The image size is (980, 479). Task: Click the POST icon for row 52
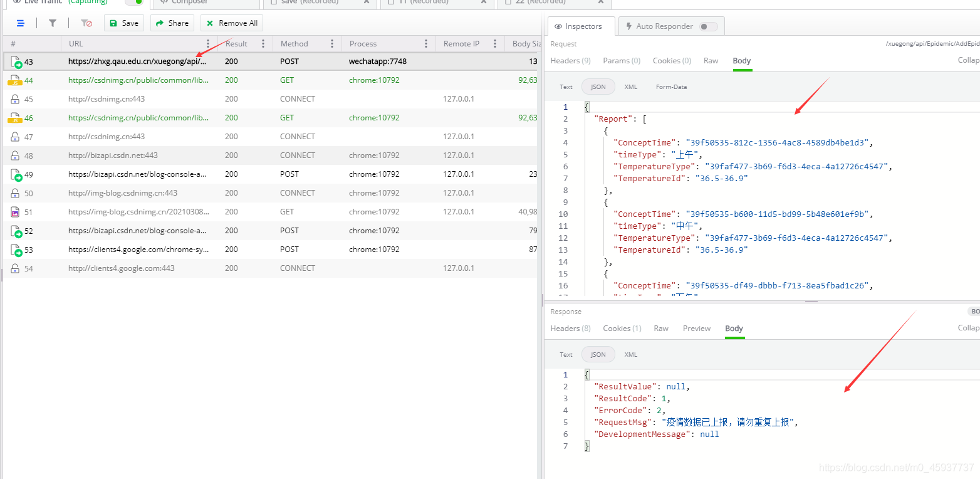pos(16,231)
